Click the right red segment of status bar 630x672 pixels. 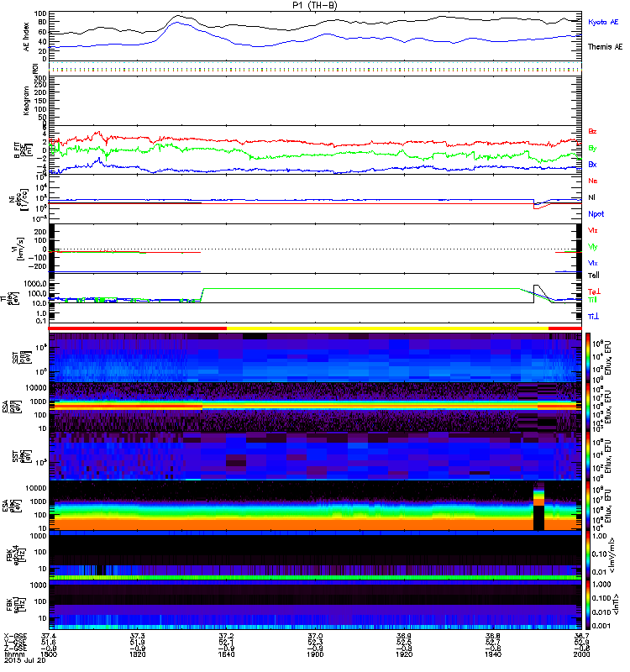(x=564, y=328)
